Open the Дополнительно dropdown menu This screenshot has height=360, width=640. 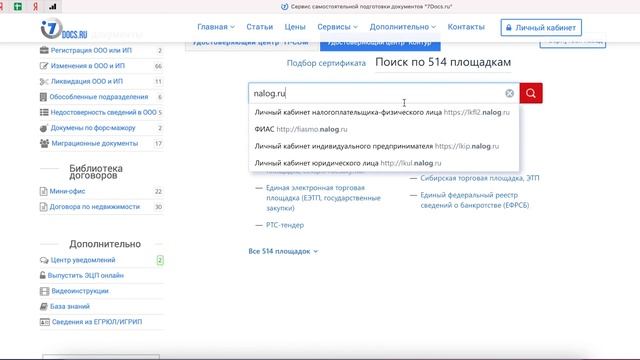click(402, 27)
